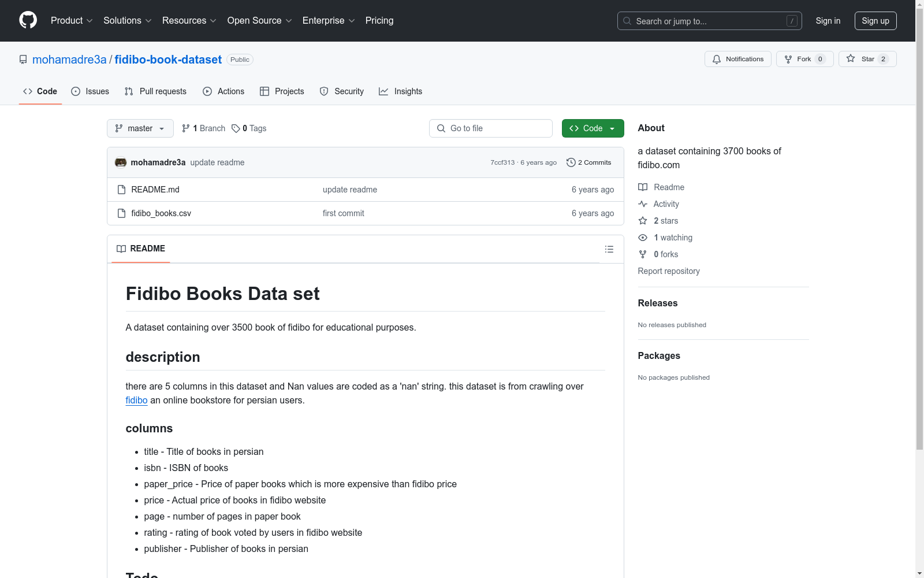Switch to the Issues tab
The image size is (924, 578).
point(90,91)
